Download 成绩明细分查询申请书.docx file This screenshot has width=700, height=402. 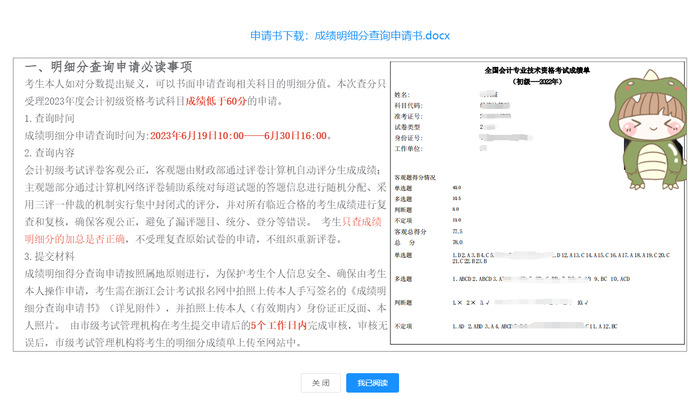pos(382,35)
